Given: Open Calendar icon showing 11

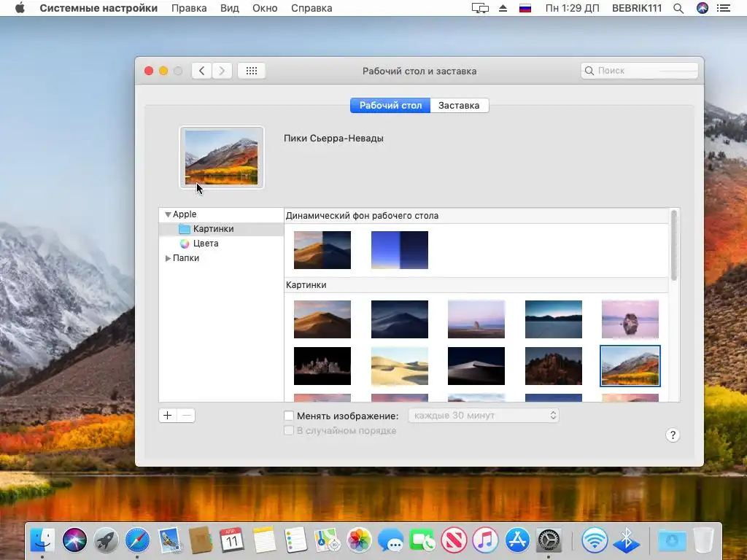Looking at the screenshot, I should point(232,540).
